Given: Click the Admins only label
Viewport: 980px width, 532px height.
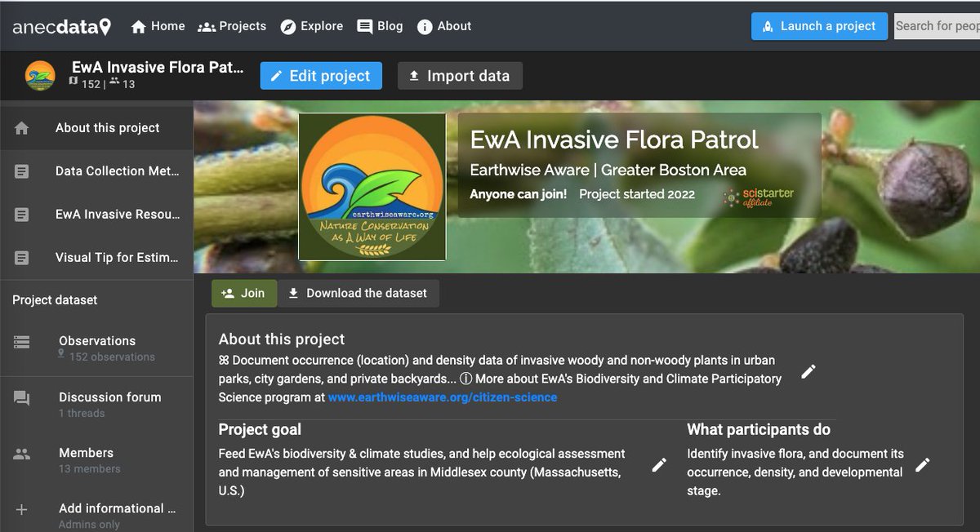Looking at the screenshot, I should coord(87,525).
